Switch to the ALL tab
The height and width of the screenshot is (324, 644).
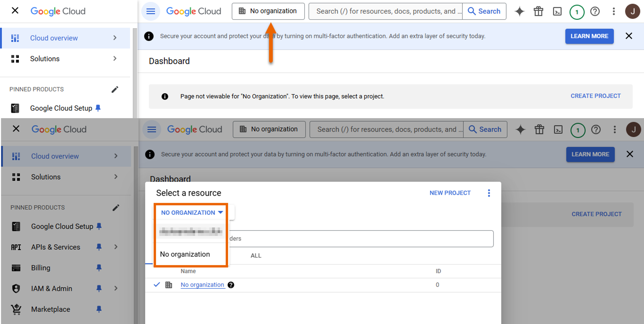click(x=256, y=256)
